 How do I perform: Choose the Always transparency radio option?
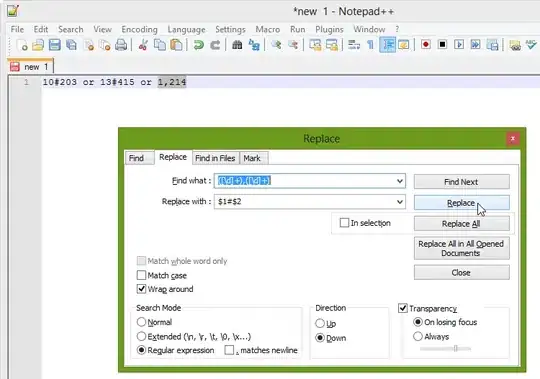coord(418,336)
